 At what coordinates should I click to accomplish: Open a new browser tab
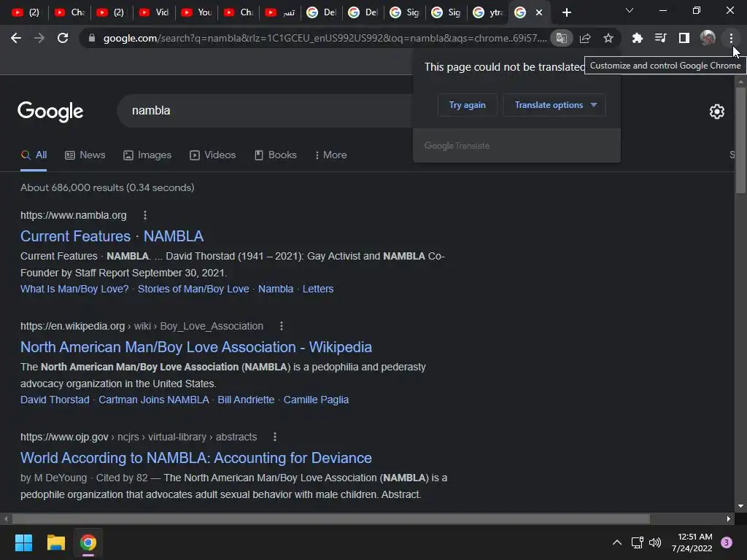point(566,13)
